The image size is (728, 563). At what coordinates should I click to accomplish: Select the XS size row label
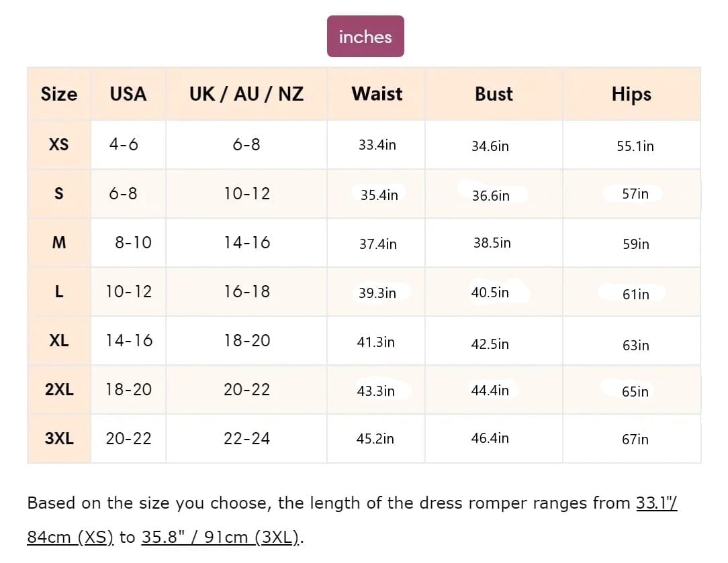(59, 145)
